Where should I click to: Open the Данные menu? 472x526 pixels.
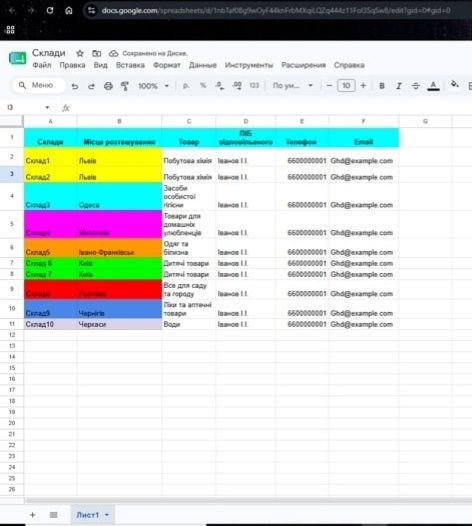click(x=202, y=65)
